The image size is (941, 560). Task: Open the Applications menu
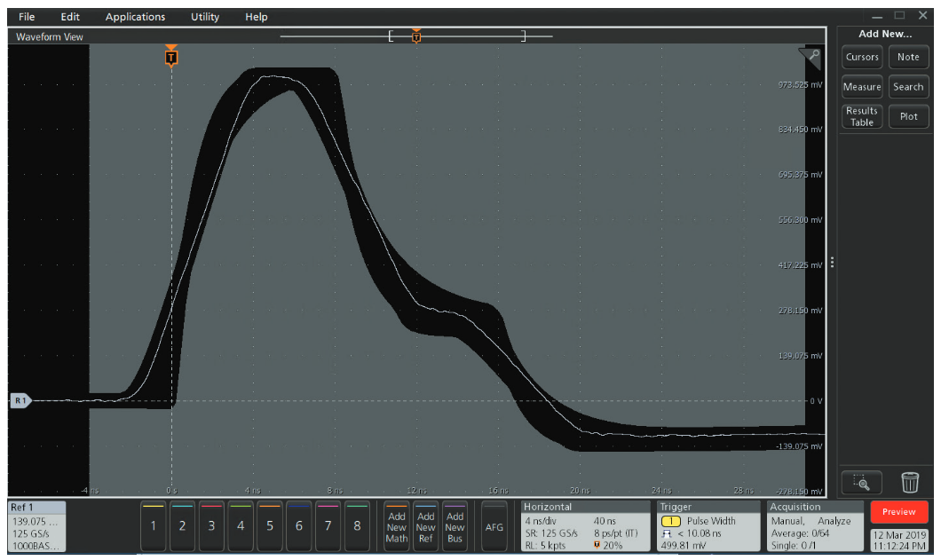click(x=135, y=17)
